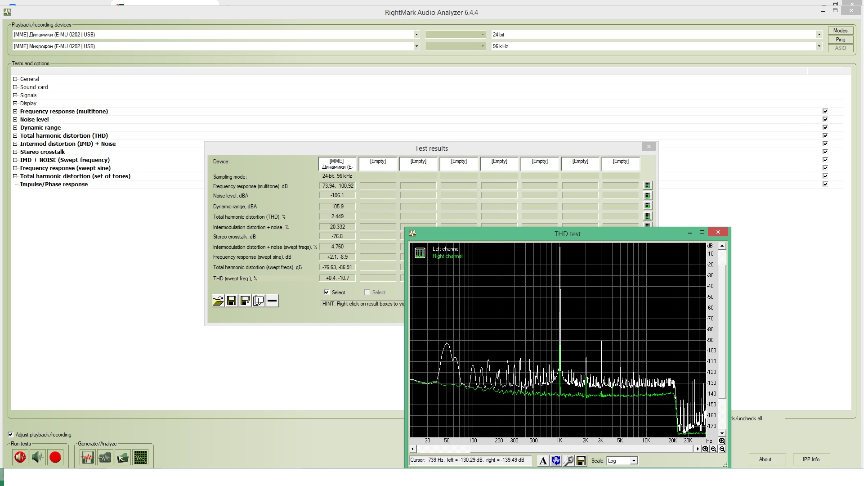868x486 pixels.
Task: Expand the Sound card tree node
Action: point(15,87)
